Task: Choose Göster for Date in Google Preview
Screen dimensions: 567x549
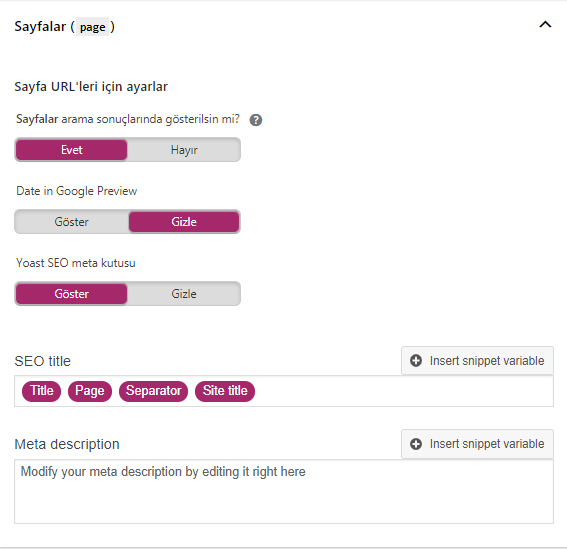Action: point(71,222)
